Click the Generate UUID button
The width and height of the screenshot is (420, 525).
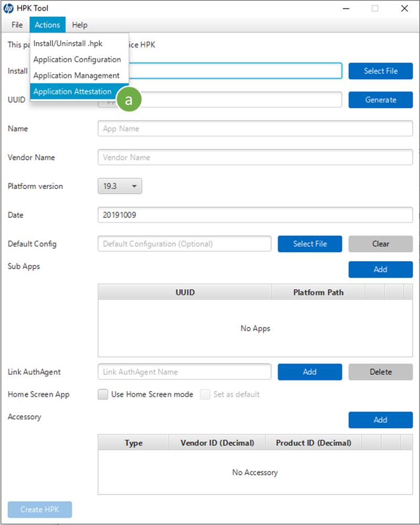[381, 100]
